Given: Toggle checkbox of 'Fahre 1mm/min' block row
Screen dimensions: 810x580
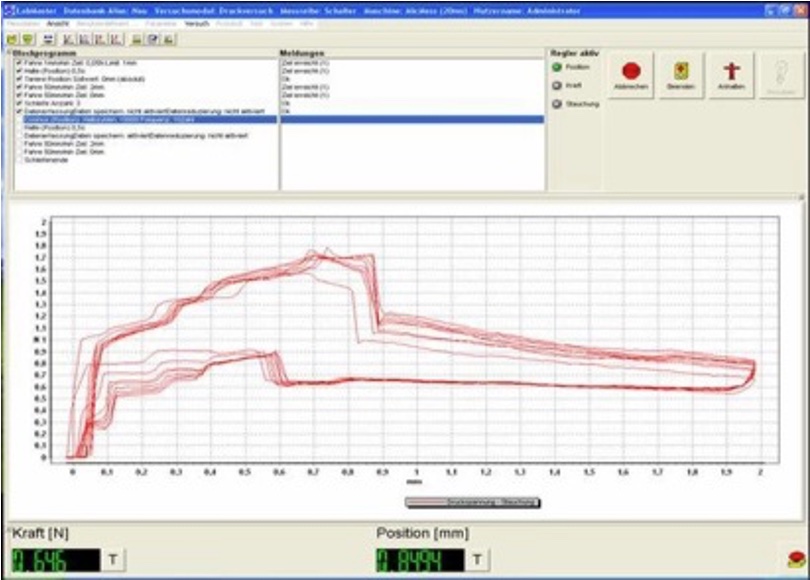Looking at the screenshot, I should click(19, 63).
